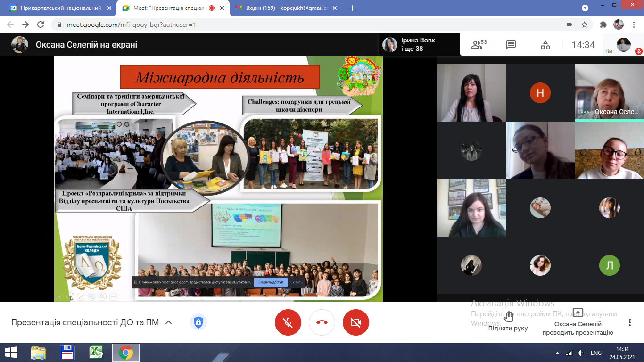This screenshot has width=644, height=362.
Task: Show hidden system tray icons arrow
Action: 558,353
